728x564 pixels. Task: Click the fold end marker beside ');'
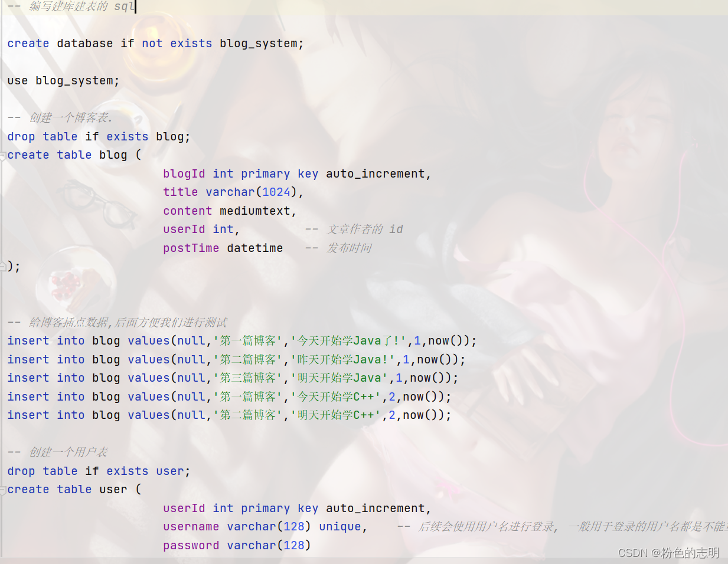coord(2,267)
